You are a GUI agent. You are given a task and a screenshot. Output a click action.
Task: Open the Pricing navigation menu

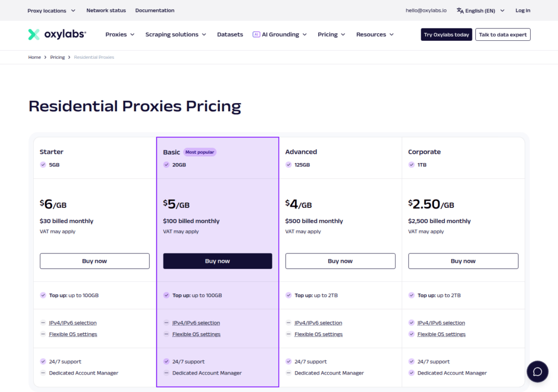[331, 34]
